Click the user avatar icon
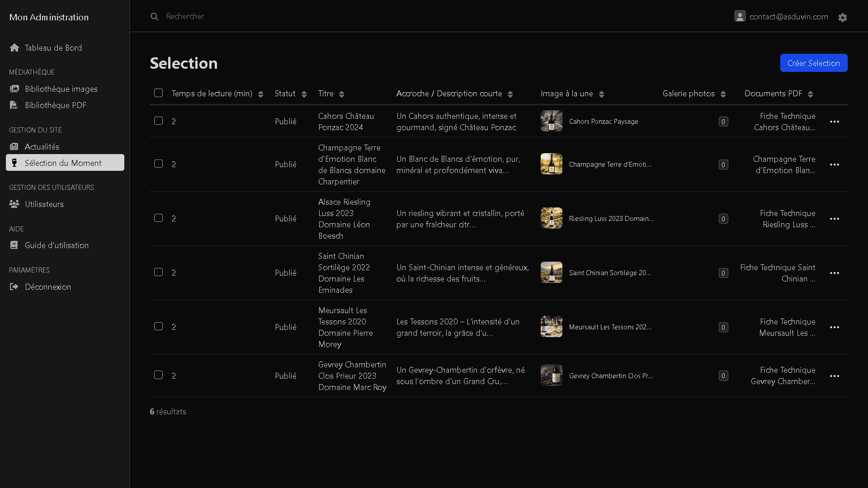This screenshot has width=868, height=488. (x=740, y=16)
